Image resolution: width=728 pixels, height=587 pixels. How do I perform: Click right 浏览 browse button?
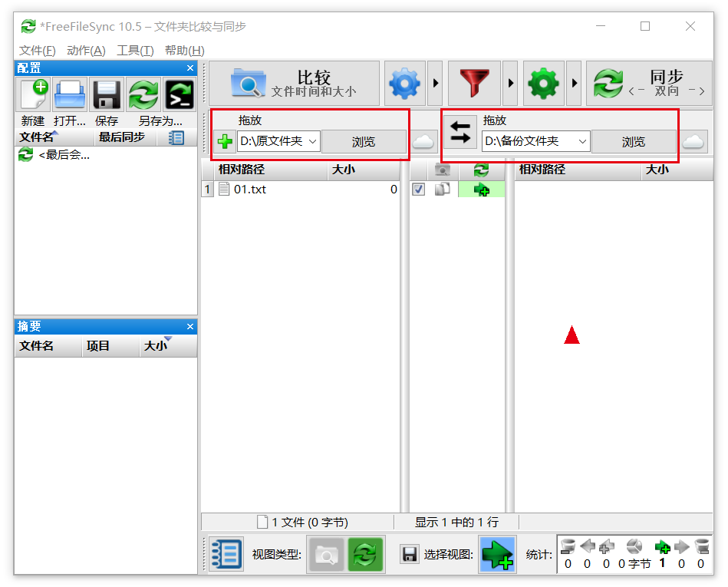coord(634,142)
